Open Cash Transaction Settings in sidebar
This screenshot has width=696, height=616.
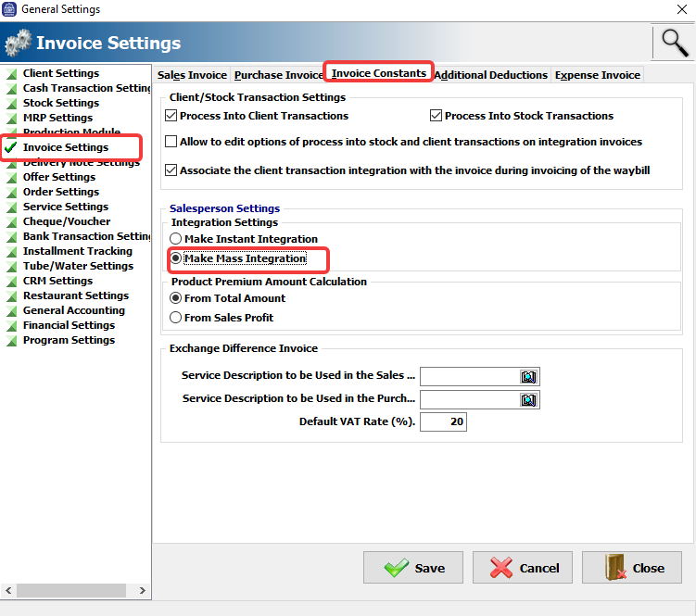click(87, 88)
